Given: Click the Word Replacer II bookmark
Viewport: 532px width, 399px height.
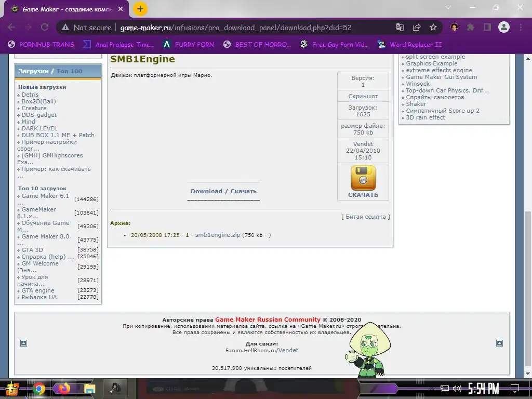Looking at the screenshot, I should [410, 45].
